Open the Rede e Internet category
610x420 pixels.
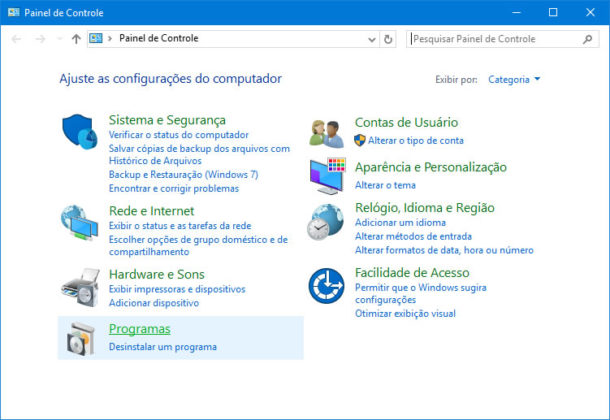coord(151,211)
